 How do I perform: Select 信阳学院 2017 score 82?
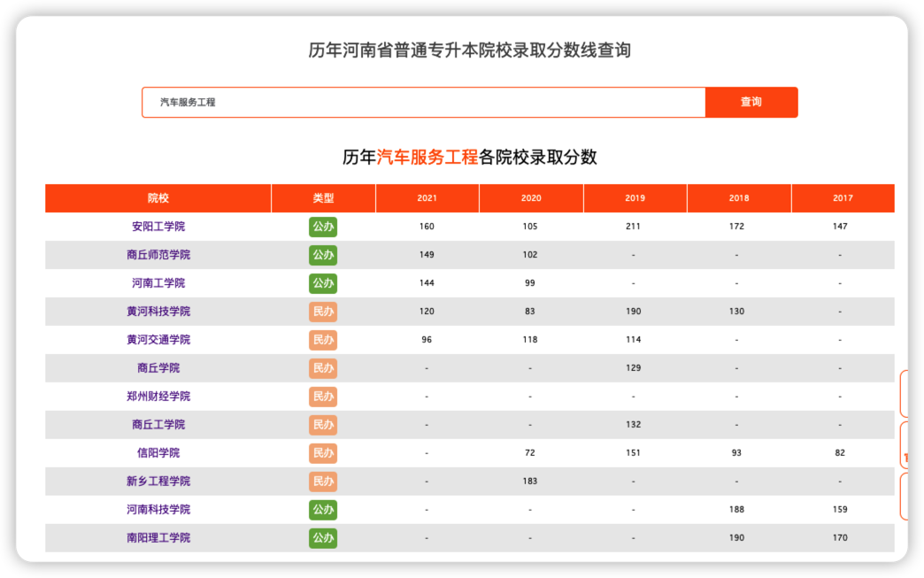tap(840, 452)
